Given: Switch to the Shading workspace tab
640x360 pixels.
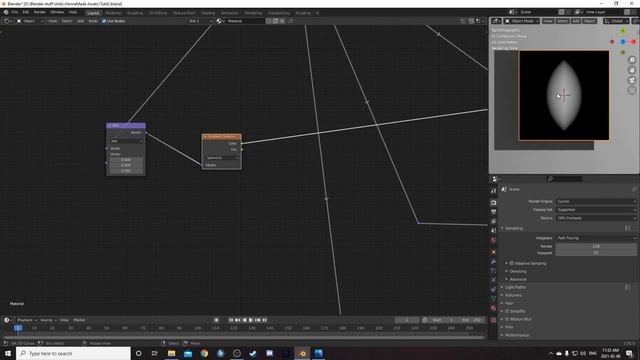Looking at the screenshot, I should tap(208, 13).
